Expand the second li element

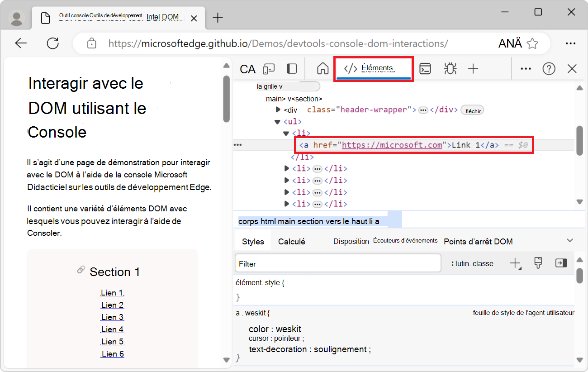pyautogui.click(x=287, y=168)
